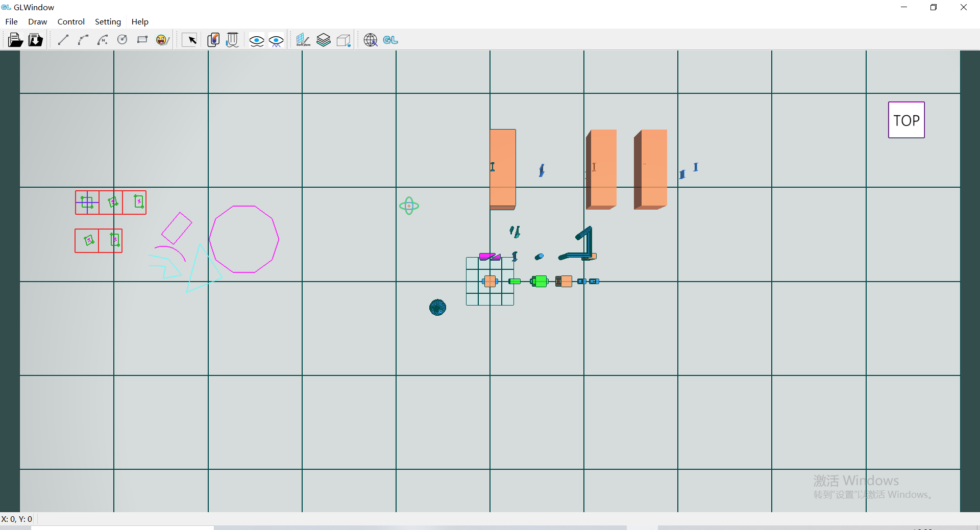
Task: Toggle the first eye visibility icon
Action: (x=256, y=40)
